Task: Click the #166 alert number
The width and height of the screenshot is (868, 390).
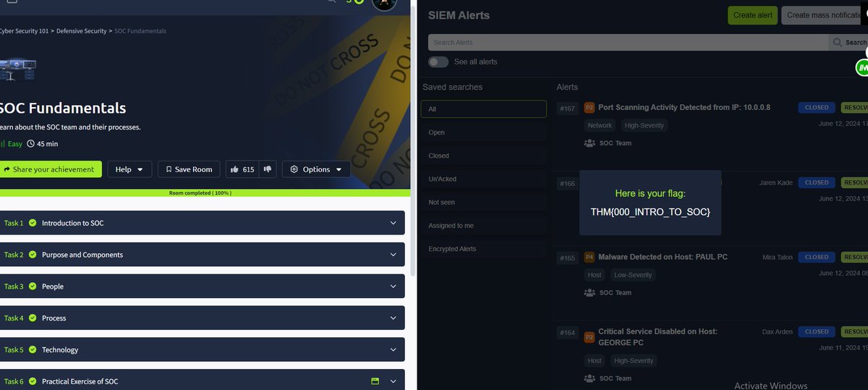Action: 568,184
